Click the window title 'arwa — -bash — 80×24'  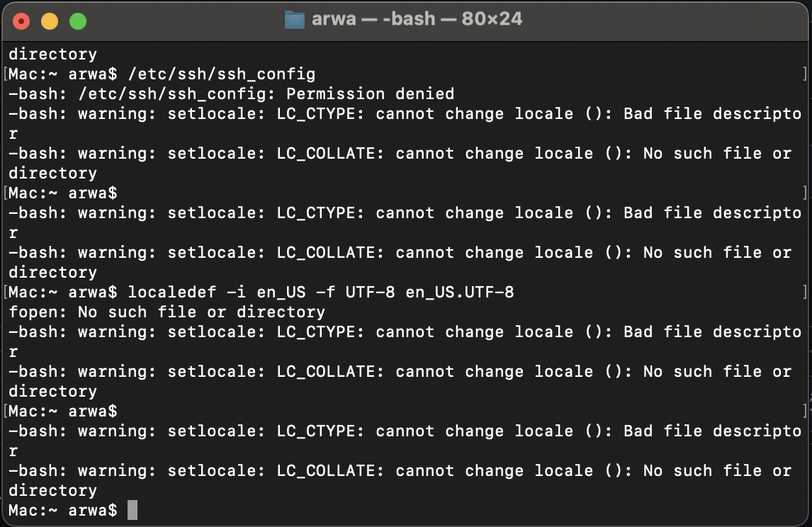(x=417, y=19)
